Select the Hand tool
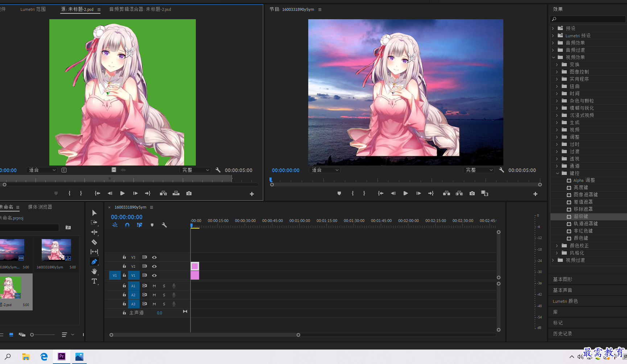This screenshot has width=627, height=364. (x=94, y=271)
